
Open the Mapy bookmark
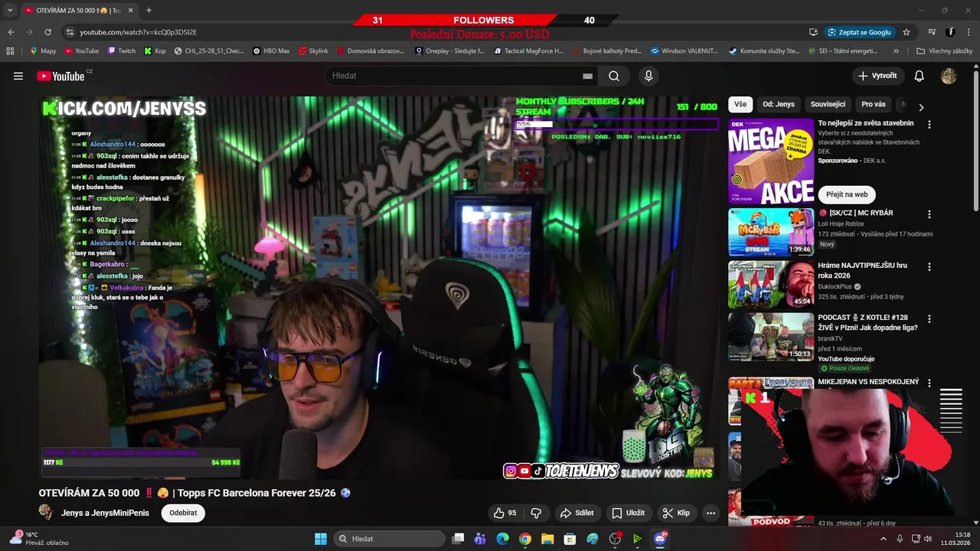pos(43,51)
